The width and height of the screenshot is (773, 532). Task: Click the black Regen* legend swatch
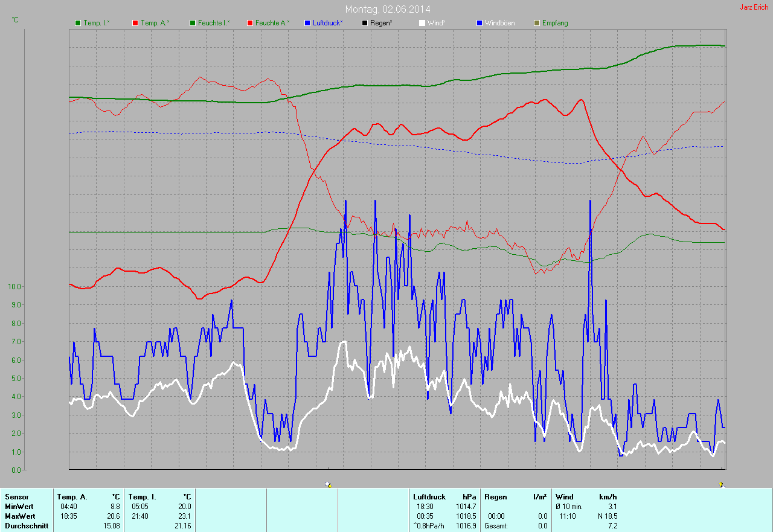364,23
